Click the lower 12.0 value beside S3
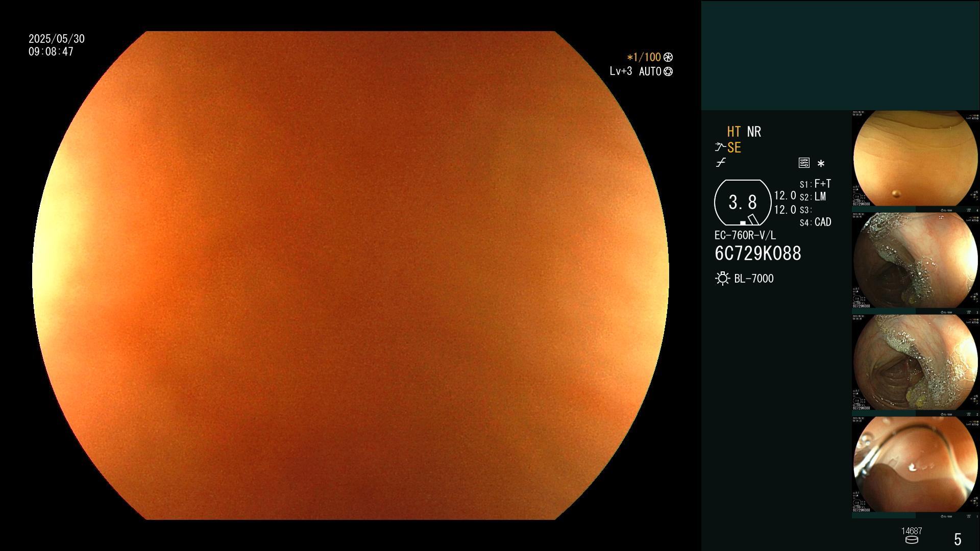This screenshot has width=980, height=551. (x=785, y=210)
